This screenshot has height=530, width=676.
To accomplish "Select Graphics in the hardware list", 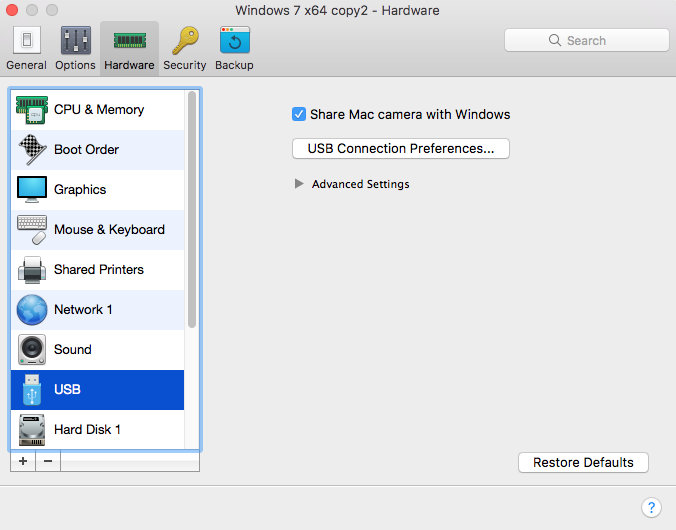I will (x=97, y=190).
